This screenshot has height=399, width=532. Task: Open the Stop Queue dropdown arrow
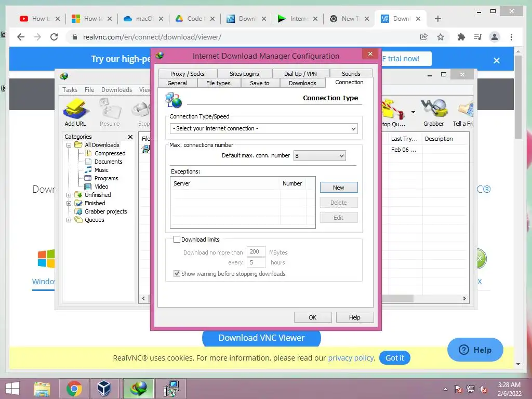click(413, 112)
